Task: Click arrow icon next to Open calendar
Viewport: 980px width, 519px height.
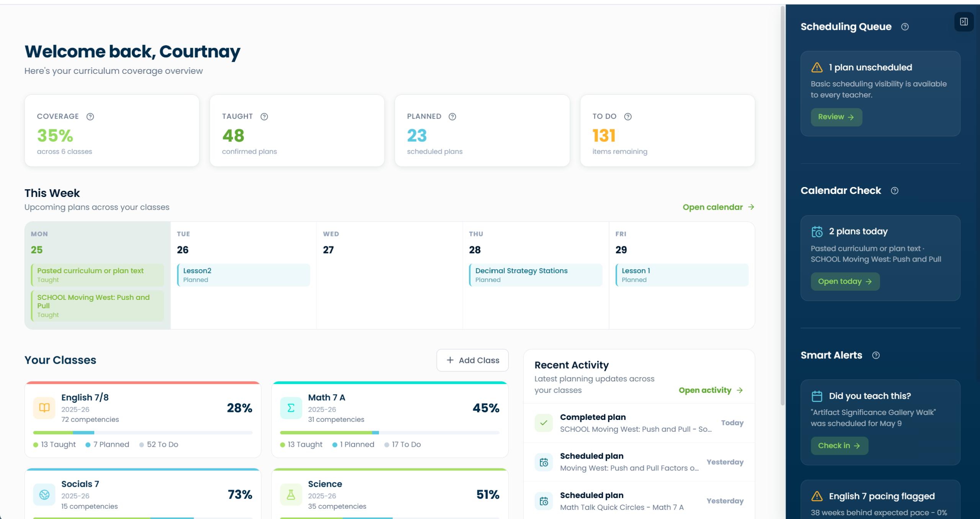Action: (751, 207)
